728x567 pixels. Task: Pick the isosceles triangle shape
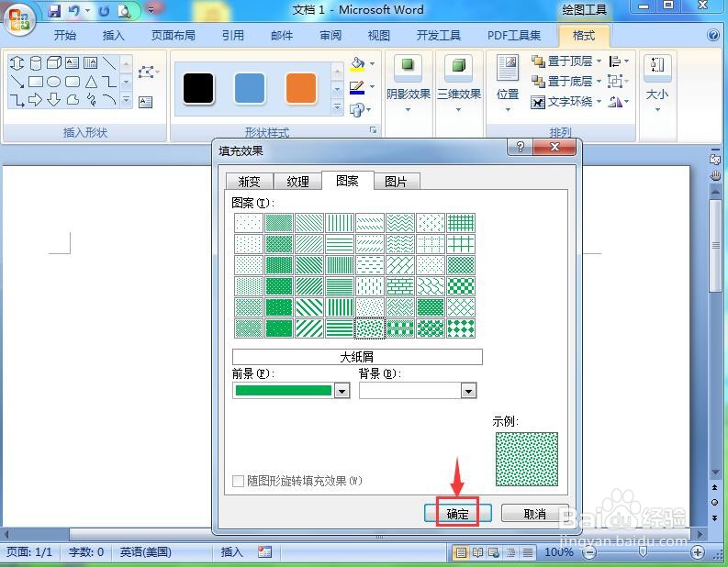coord(91,82)
